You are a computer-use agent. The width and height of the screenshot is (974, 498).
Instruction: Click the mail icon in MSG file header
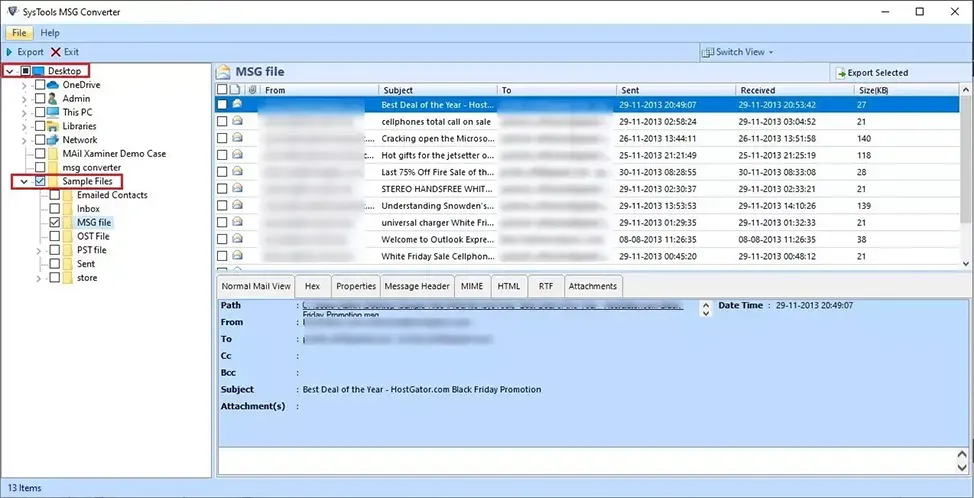[x=224, y=72]
